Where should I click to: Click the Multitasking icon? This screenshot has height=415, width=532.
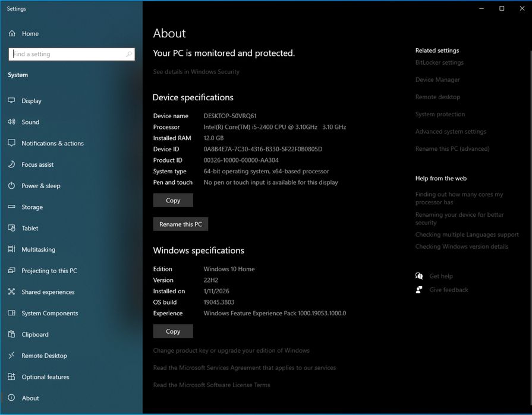click(11, 249)
